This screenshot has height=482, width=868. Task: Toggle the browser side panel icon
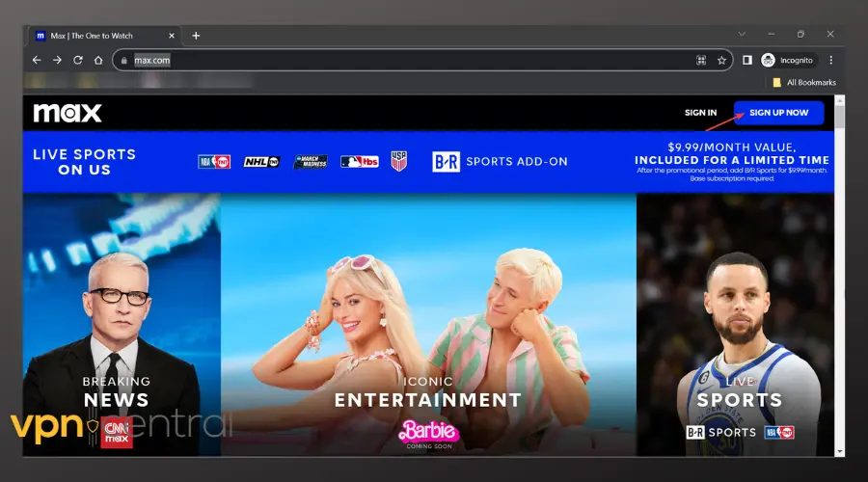[x=747, y=60]
